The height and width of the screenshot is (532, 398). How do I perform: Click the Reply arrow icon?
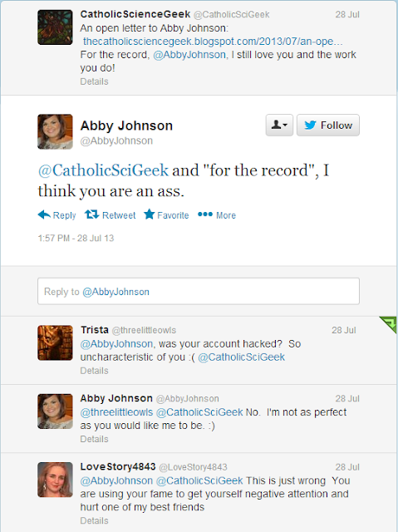[x=44, y=214]
